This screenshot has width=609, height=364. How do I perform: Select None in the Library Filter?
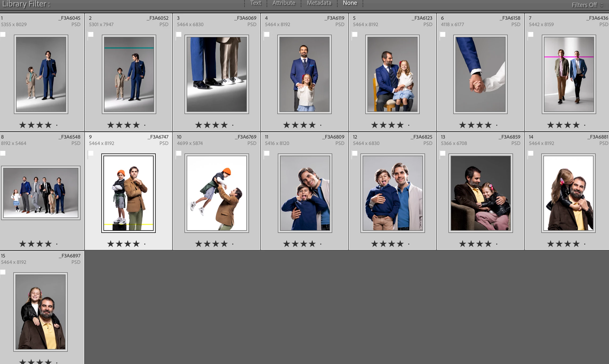point(350,3)
